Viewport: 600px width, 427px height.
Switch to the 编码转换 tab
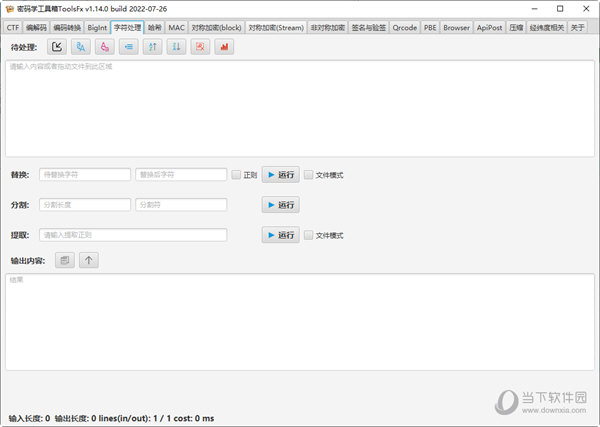coord(67,28)
